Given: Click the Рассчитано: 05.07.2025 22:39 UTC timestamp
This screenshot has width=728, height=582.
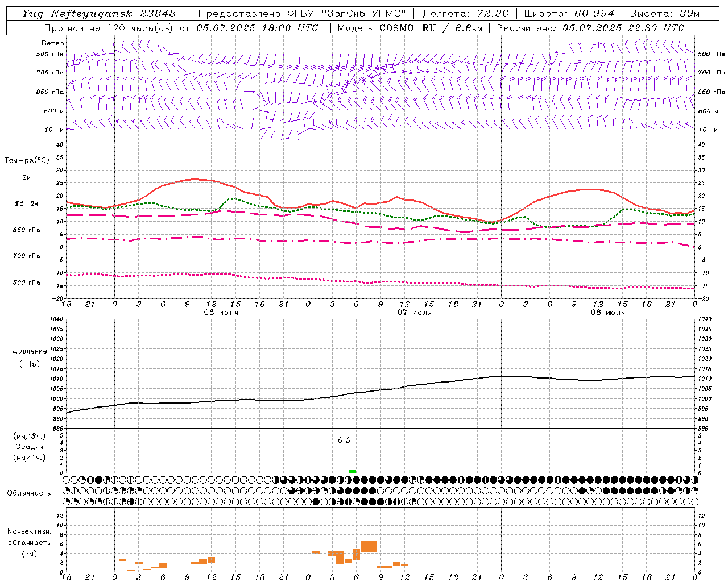Looking at the screenshot, I should click(x=590, y=28).
